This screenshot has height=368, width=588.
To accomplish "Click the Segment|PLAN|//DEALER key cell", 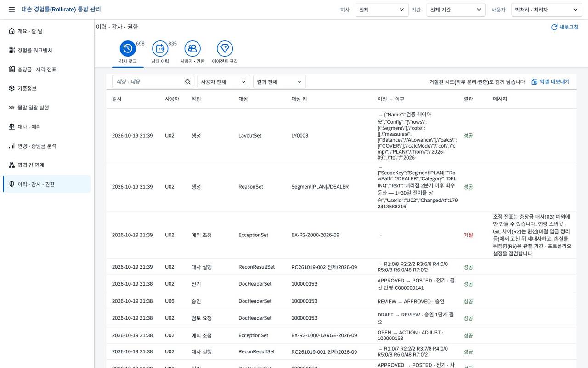I will 320,187.
